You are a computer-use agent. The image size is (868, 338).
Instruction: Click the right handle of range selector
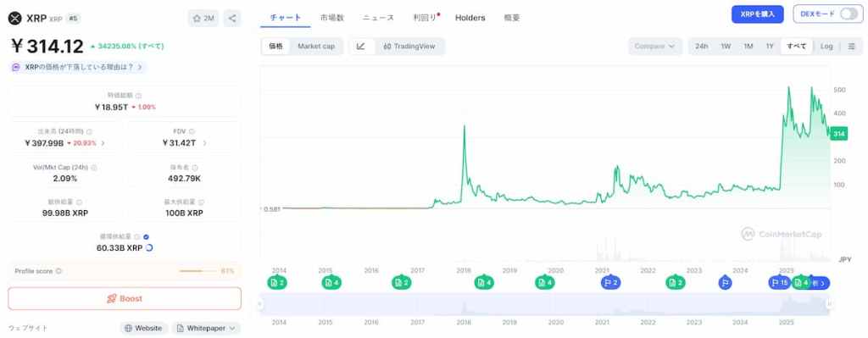829,303
